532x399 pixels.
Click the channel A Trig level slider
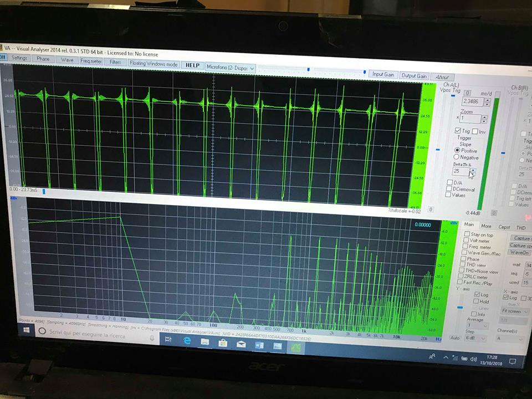453,96
